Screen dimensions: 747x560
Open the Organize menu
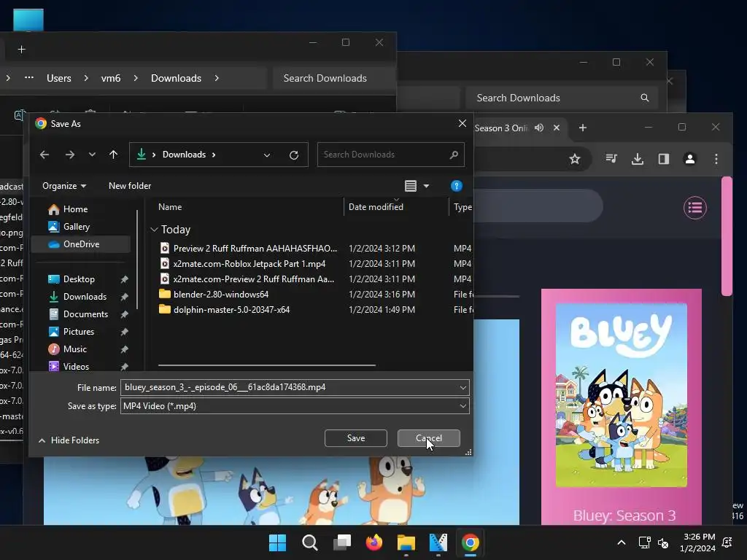tap(64, 186)
